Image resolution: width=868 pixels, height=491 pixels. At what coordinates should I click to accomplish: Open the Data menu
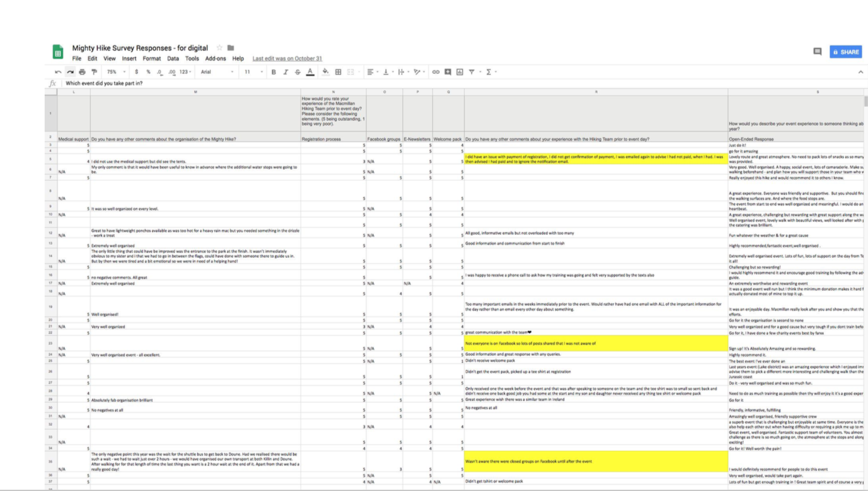point(173,58)
